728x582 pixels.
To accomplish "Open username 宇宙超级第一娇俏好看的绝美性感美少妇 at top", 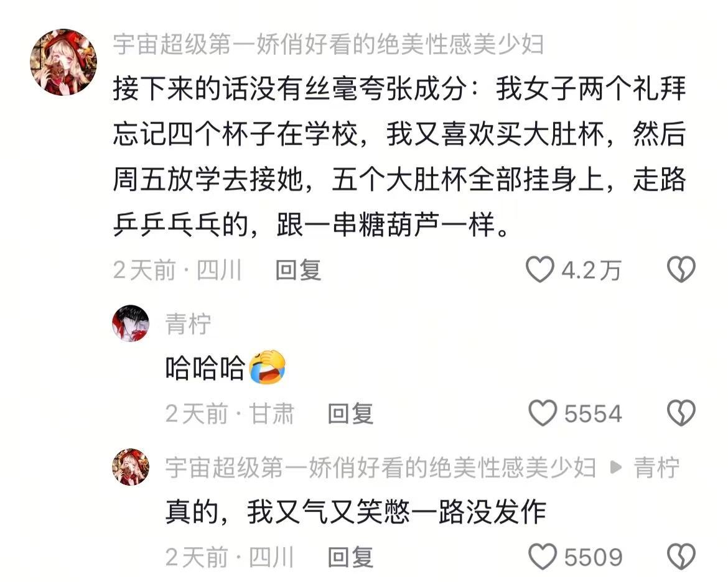I will click(329, 45).
